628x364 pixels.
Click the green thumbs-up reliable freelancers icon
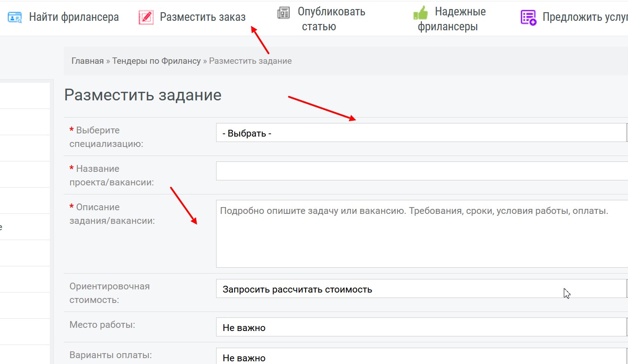tap(420, 13)
